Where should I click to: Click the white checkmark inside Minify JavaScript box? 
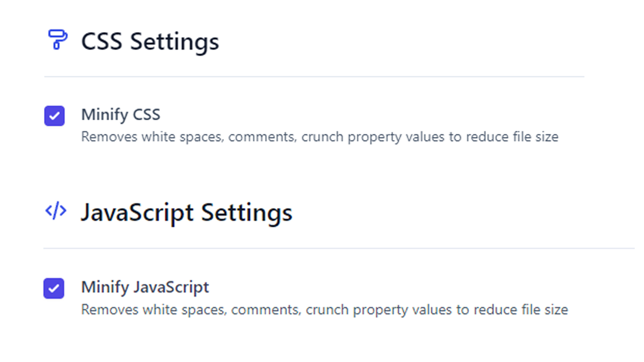[54, 288]
